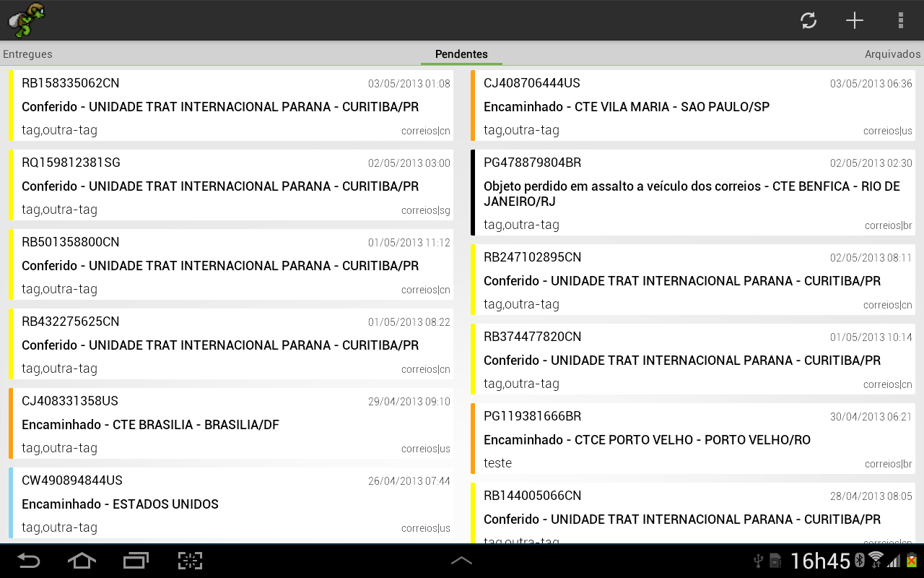This screenshot has height=578, width=924.
Task: Open the recent apps button
Action: 136,561
